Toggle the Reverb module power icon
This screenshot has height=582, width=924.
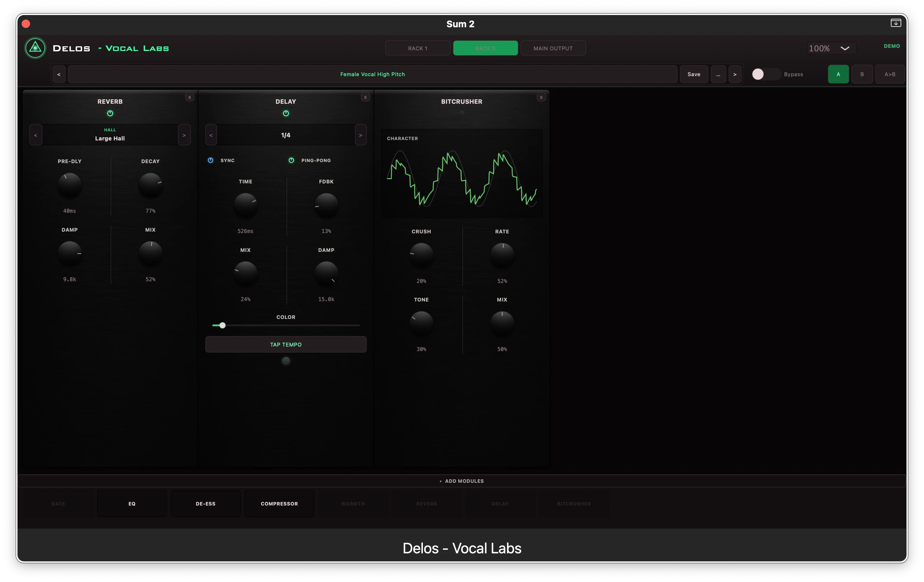(110, 113)
